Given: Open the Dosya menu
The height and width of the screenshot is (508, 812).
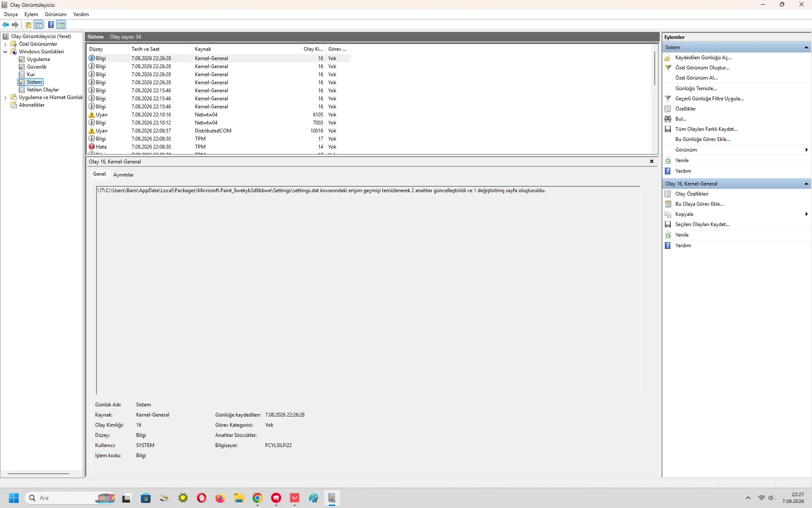Looking at the screenshot, I should pos(11,14).
